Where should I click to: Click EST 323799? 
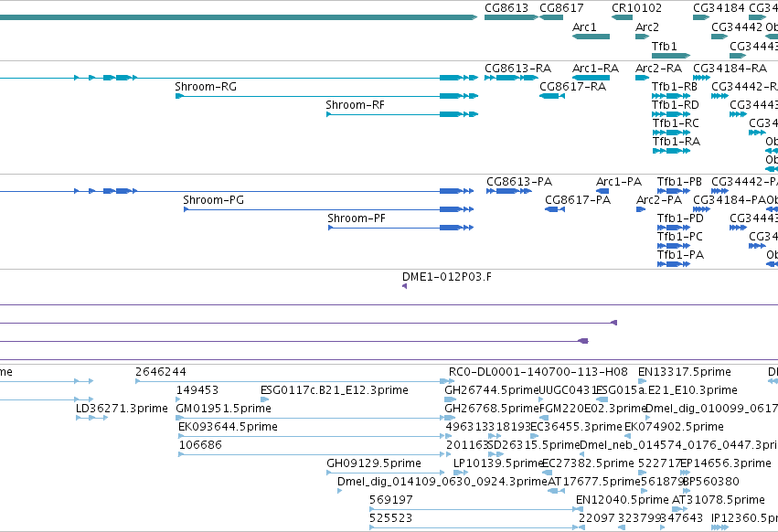[x=623, y=527]
